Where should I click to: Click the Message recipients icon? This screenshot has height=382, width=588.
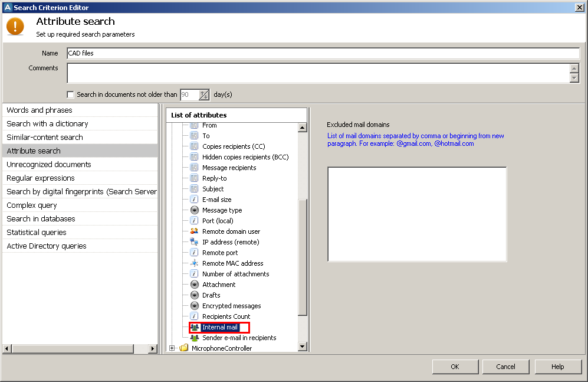[x=194, y=167]
